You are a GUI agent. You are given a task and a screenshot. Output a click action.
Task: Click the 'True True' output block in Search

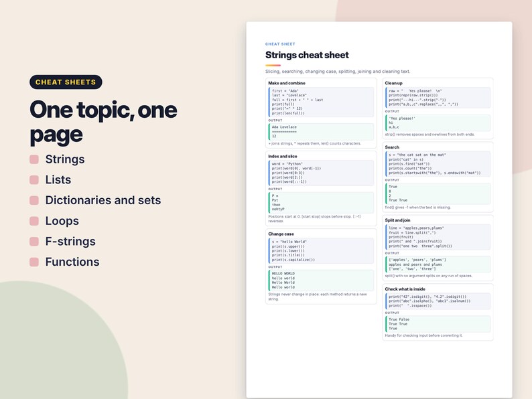pyautogui.click(x=438, y=193)
